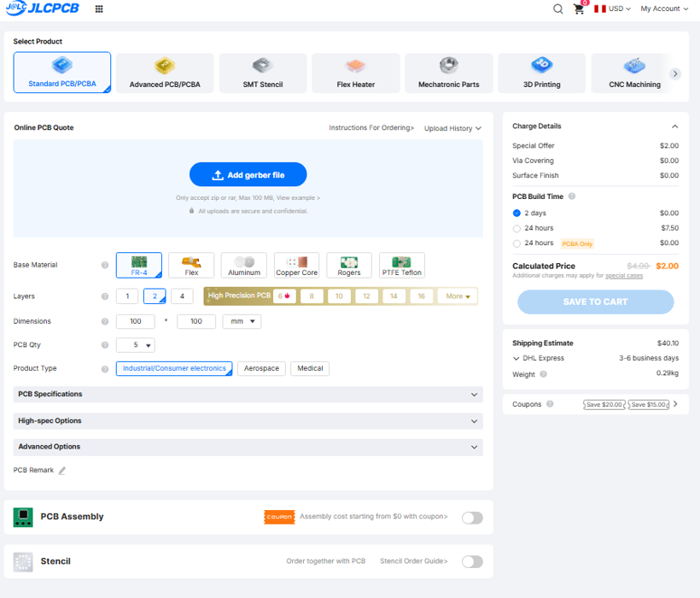
Task: Select Flex base material
Action: coord(191,266)
